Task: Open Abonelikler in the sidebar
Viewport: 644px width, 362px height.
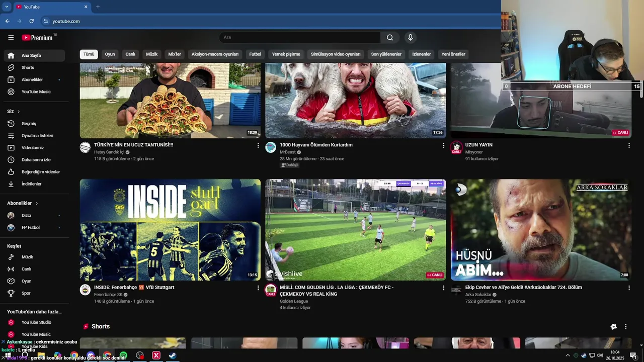Action: tap(34, 79)
